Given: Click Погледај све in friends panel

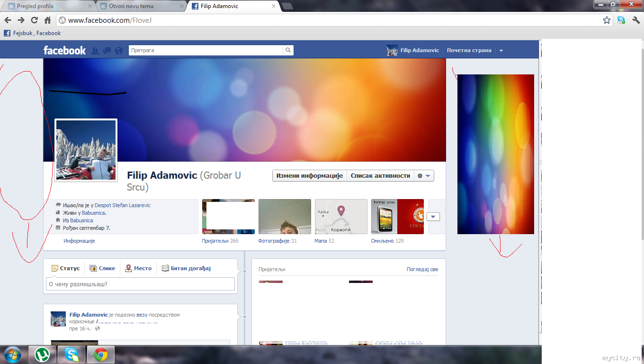Looking at the screenshot, I should pos(422,269).
